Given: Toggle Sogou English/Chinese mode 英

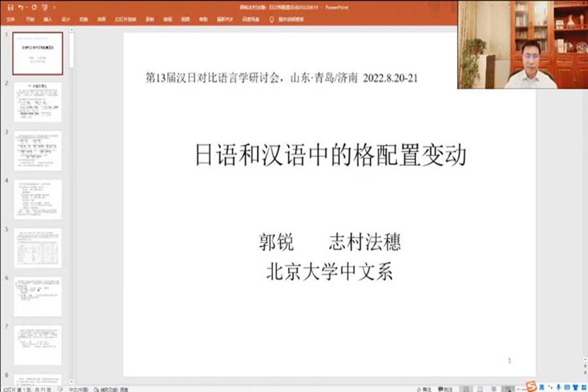Looking at the screenshot, I should (x=542, y=387).
